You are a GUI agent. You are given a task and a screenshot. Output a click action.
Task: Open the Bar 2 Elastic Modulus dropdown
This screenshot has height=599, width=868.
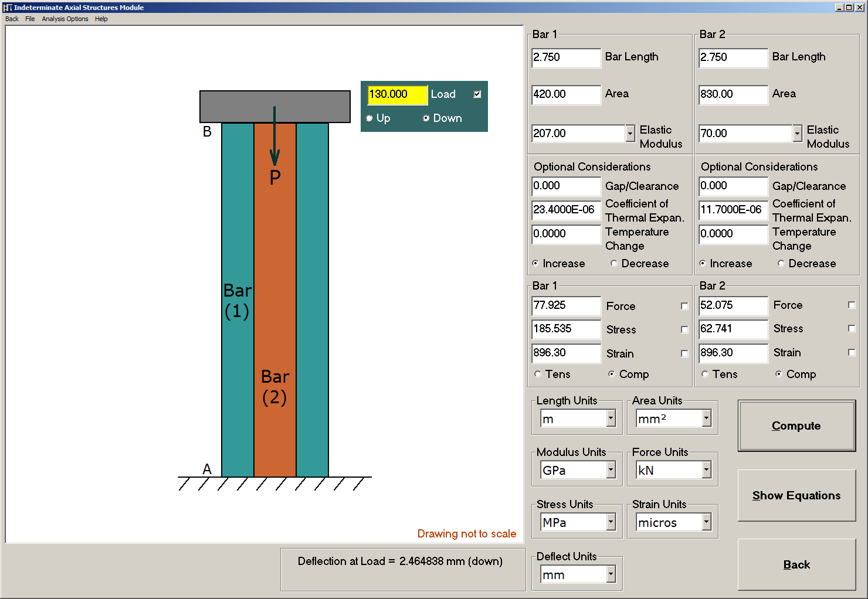point(797,133)
